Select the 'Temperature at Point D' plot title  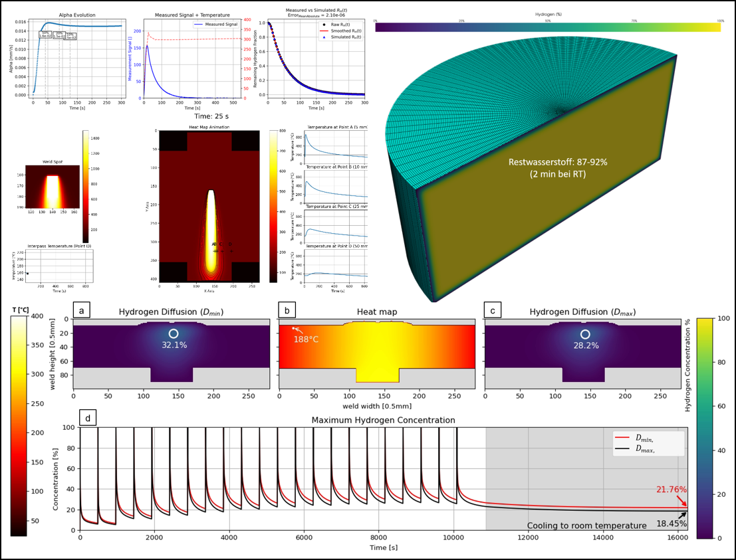tap(336, 246)
